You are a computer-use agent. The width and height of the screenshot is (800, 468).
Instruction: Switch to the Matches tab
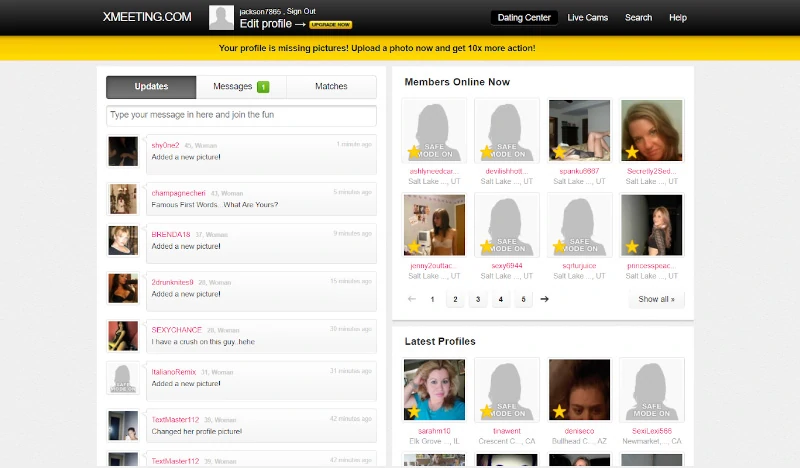tap(331, 87)
